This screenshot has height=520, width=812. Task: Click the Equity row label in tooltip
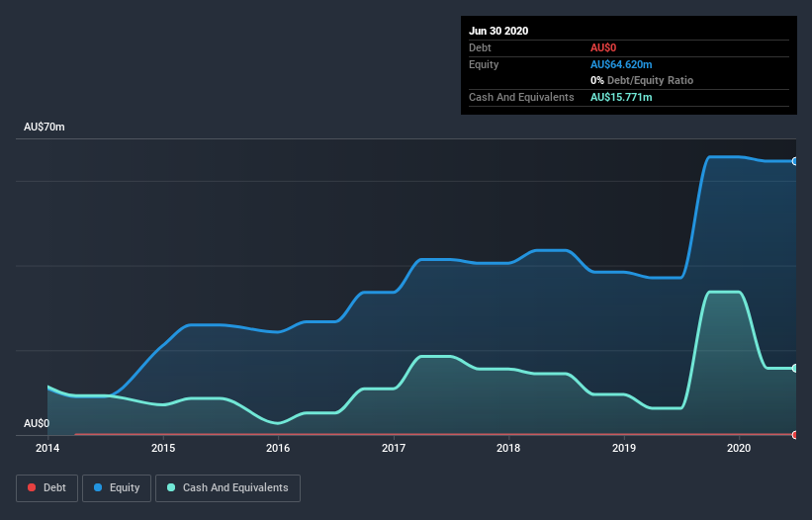coord(484,64)
